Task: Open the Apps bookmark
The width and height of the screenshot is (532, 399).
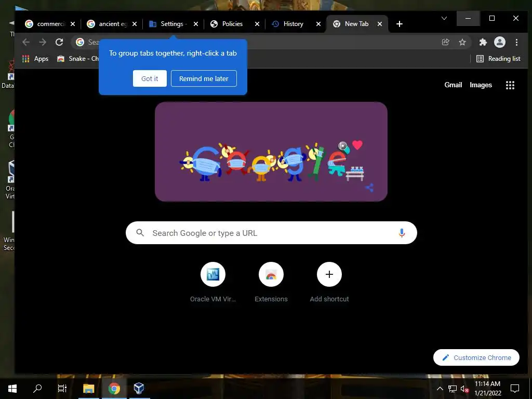Action: click(x=35, y=59)
